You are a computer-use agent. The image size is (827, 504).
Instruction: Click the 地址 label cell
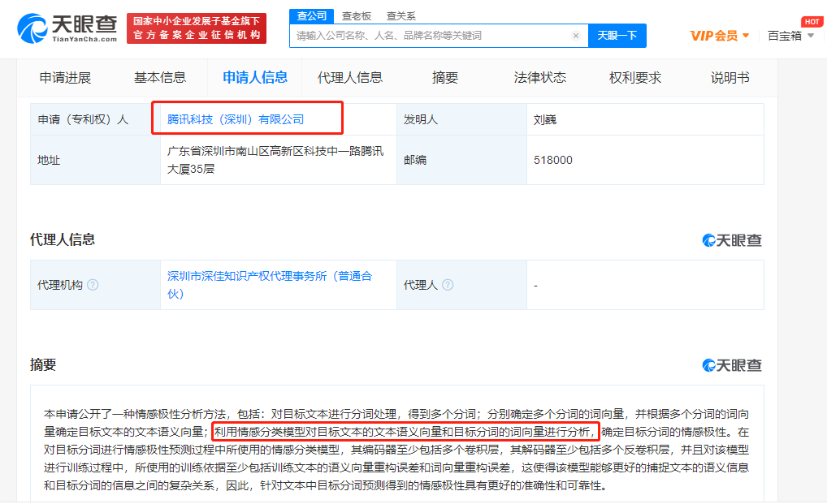pyautogui.click(x=96, y=160)
